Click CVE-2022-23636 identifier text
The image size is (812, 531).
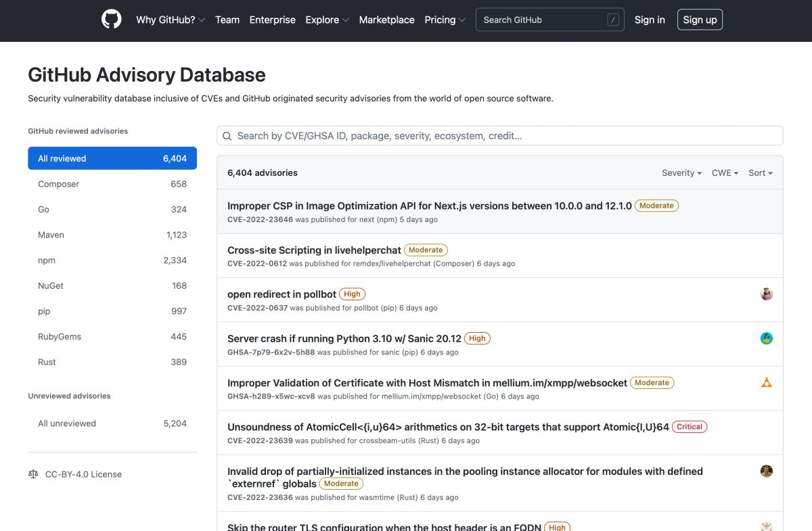click(261, 497)
